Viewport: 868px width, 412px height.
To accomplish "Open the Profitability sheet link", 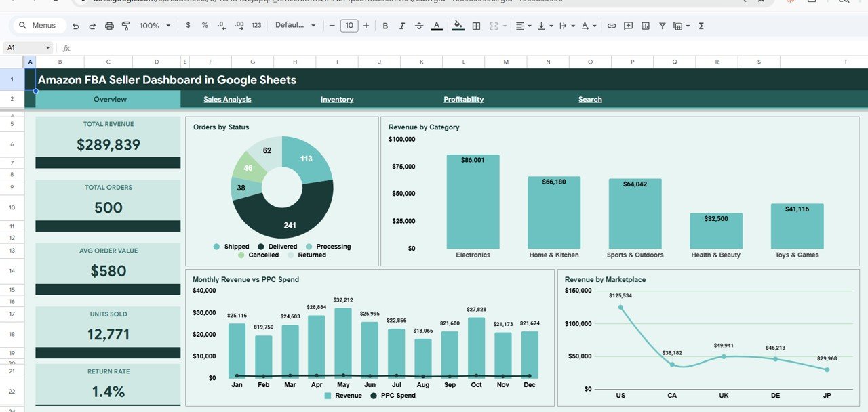I will pos(463,99).
